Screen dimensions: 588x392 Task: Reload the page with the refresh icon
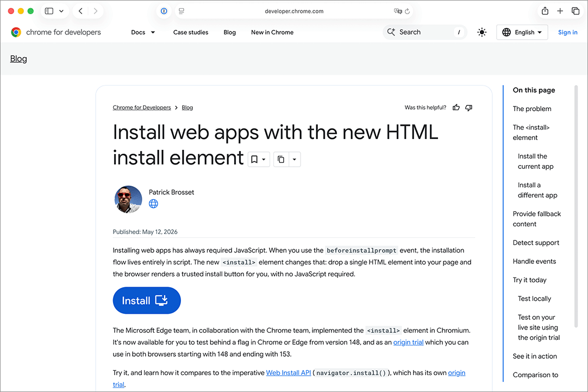pos(407,11)
